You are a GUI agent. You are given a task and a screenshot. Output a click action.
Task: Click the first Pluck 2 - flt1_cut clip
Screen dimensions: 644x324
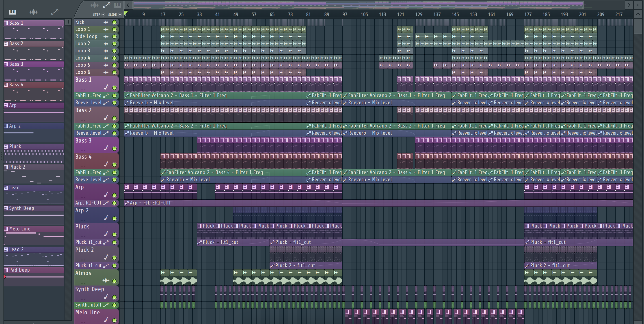click(306, 266)
